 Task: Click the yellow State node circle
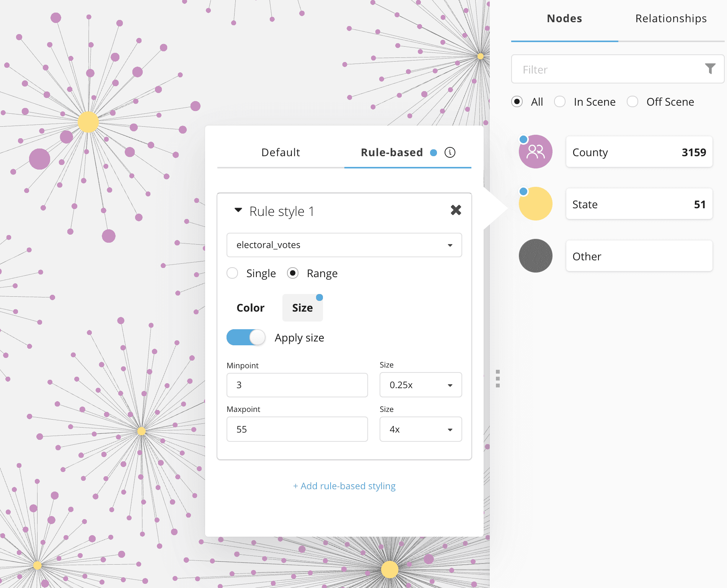click(x=535, y=204)
